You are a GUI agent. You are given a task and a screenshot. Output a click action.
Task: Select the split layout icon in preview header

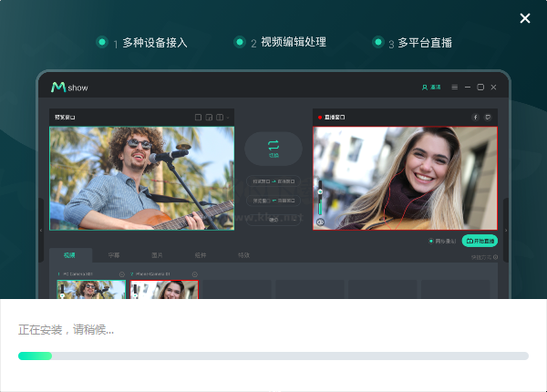pyautogui.click(x=220, y=118)
